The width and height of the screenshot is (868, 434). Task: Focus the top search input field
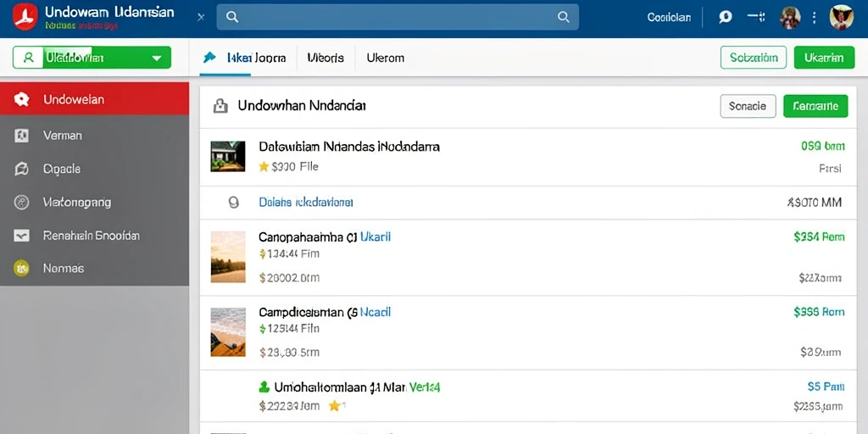(x=398, y=17)
